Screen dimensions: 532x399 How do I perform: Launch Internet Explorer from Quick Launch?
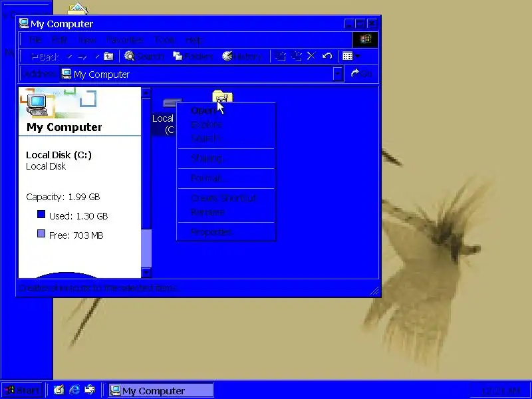click(74, 390)
